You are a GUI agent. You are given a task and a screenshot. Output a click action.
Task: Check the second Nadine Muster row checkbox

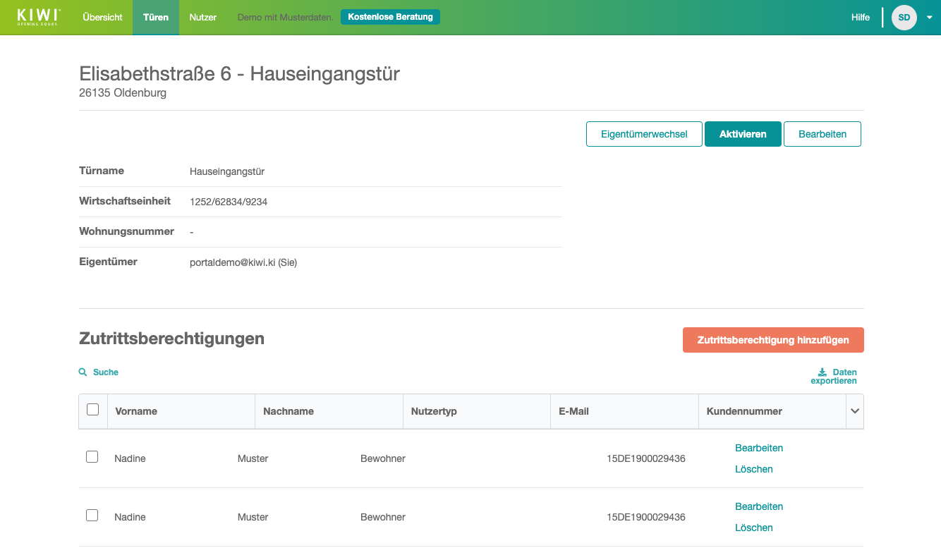(x=92, y=516)
